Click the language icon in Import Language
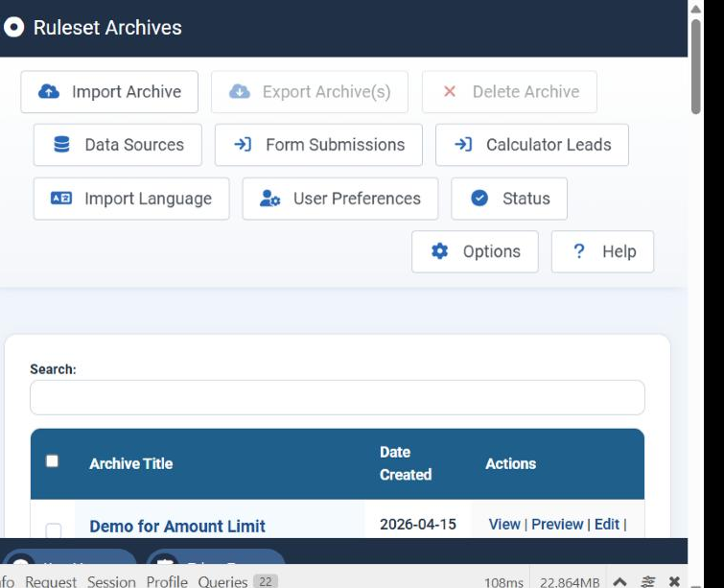Screen dimensions: 724x588 [x=61, y=199]
